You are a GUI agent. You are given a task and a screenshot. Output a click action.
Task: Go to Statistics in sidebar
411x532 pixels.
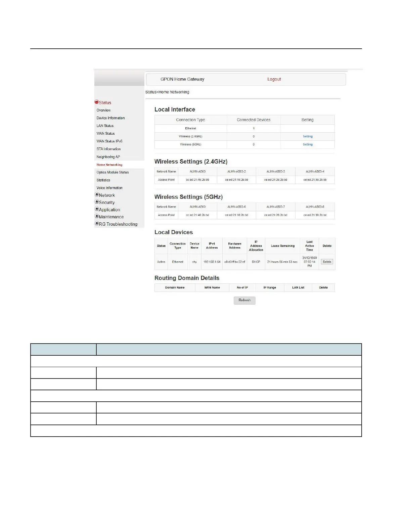click(x=103, y=180)
